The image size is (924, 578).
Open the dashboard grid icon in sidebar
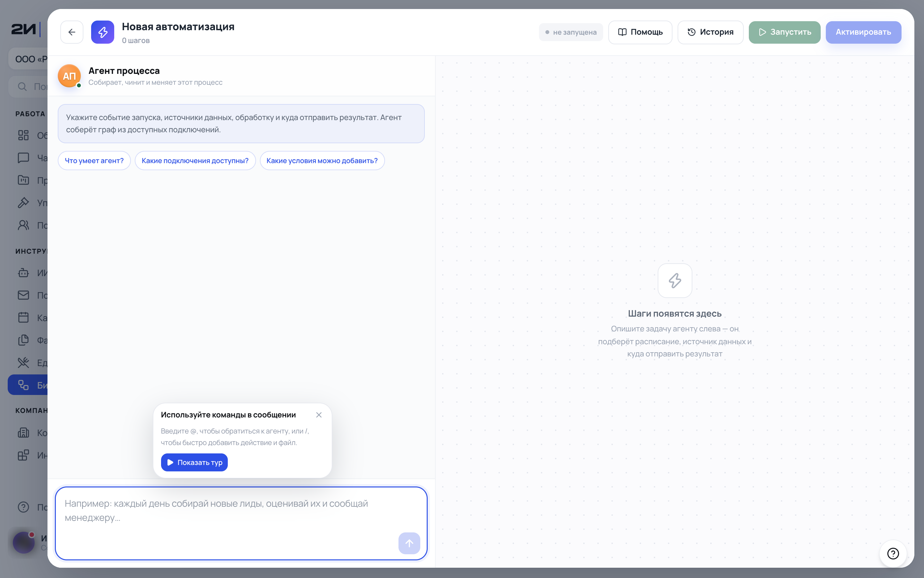(x=23, y=135)
